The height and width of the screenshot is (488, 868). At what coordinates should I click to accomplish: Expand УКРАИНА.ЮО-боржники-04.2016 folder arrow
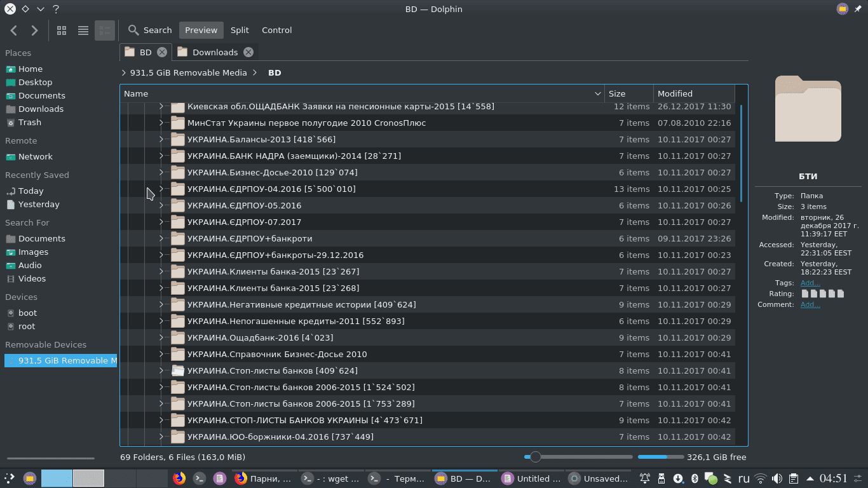[161, 437]
